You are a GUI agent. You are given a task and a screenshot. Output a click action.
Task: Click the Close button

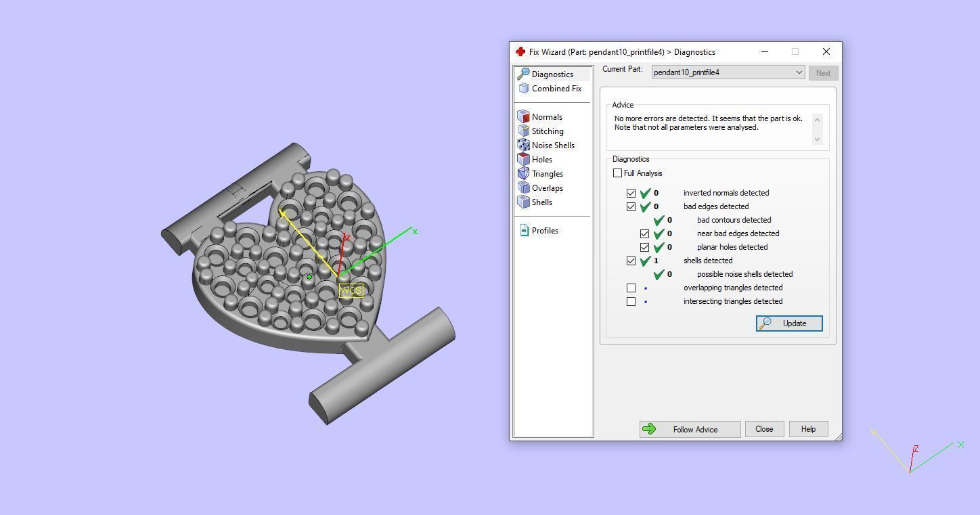[764, 429]
